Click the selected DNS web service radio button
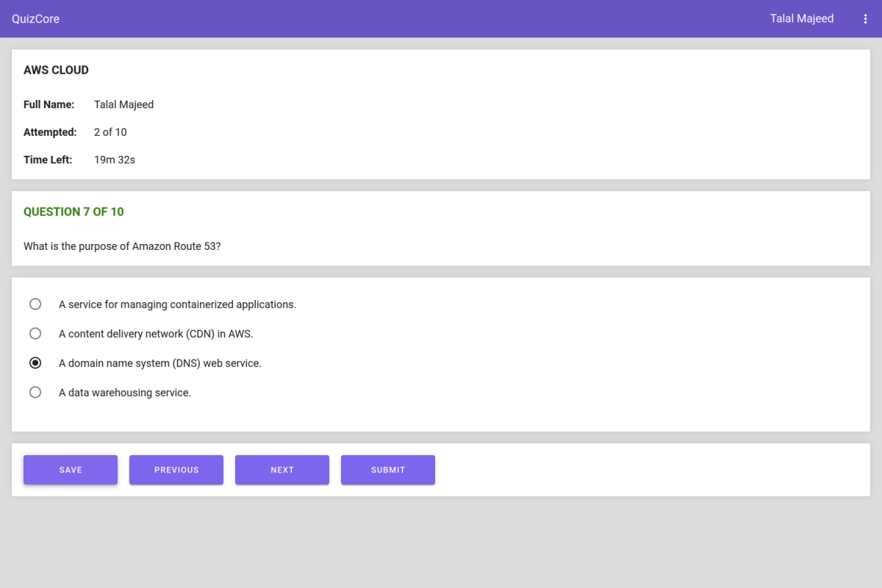Screen dimensions: 882x588 tap(35, 363)
